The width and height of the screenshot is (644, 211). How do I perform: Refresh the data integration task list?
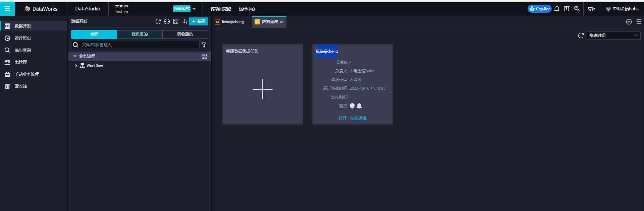[x=581, y=36]
